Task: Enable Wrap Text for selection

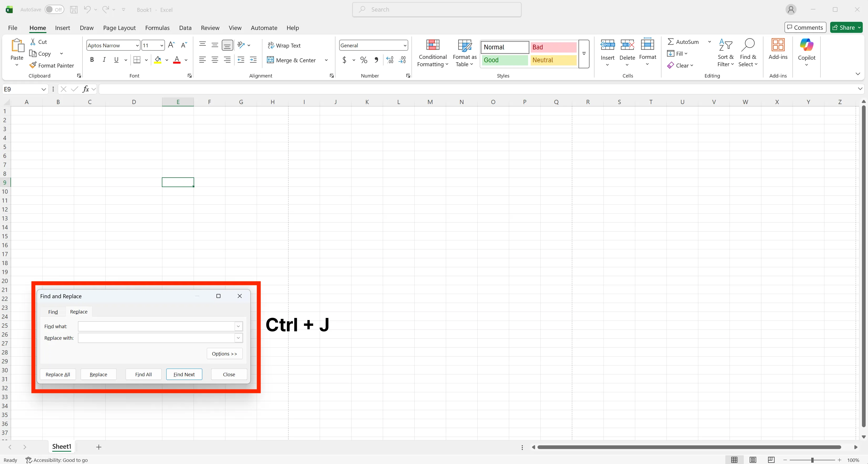Action: [x=285, y=45]
